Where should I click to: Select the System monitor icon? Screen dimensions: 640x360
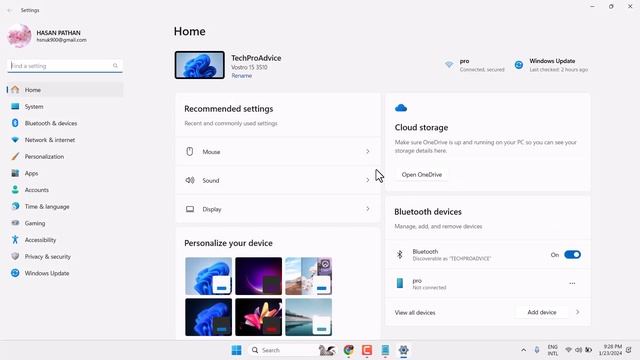pos(15,106)
